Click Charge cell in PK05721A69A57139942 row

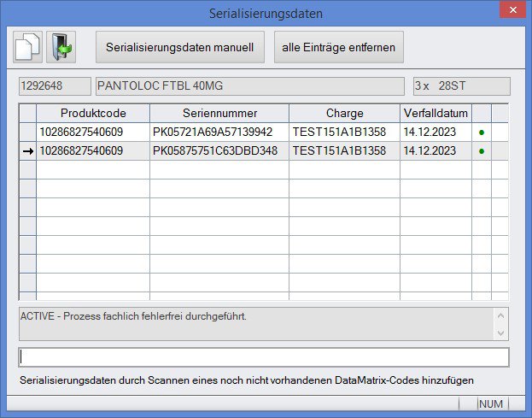(344, 132)
